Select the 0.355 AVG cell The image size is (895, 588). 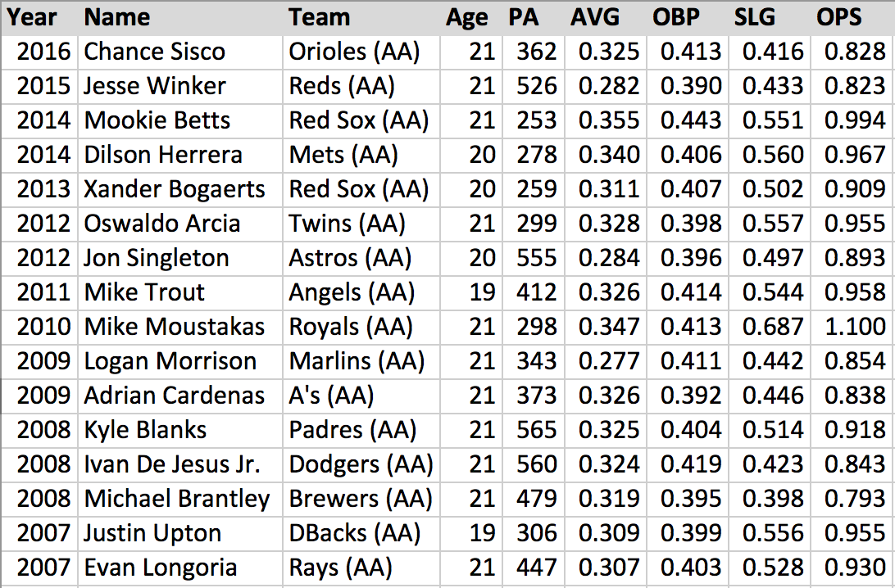tap(609, 120)
